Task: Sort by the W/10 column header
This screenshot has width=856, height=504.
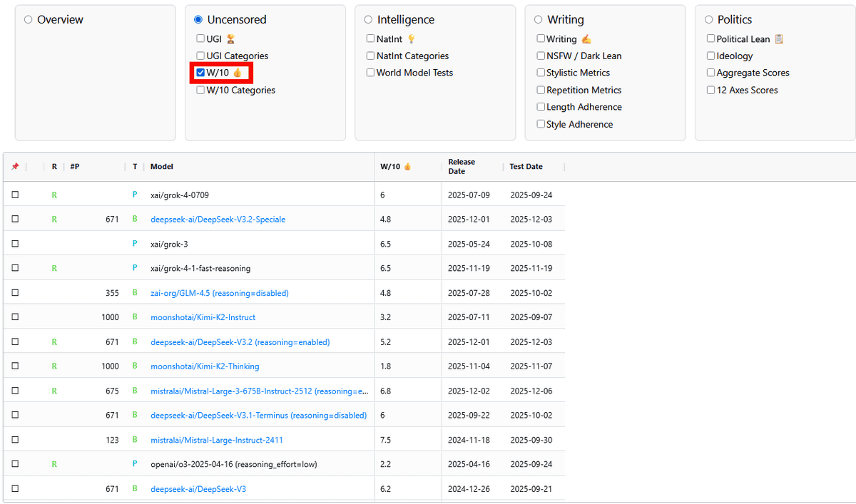Action: (395, 167)
